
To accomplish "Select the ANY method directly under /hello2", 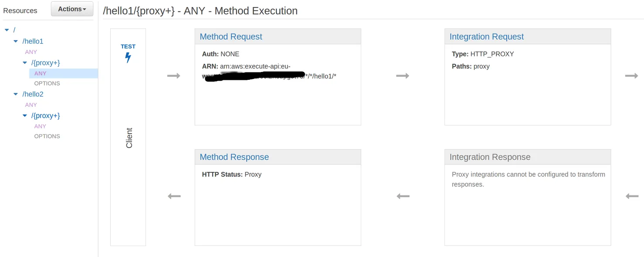I will (31, 105).
